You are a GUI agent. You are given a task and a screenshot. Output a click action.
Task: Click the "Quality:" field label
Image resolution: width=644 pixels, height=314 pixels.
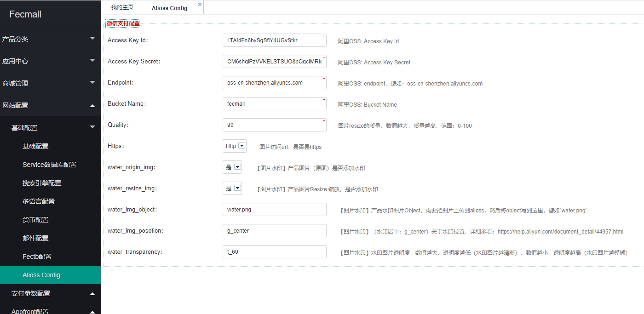point(118,125)
